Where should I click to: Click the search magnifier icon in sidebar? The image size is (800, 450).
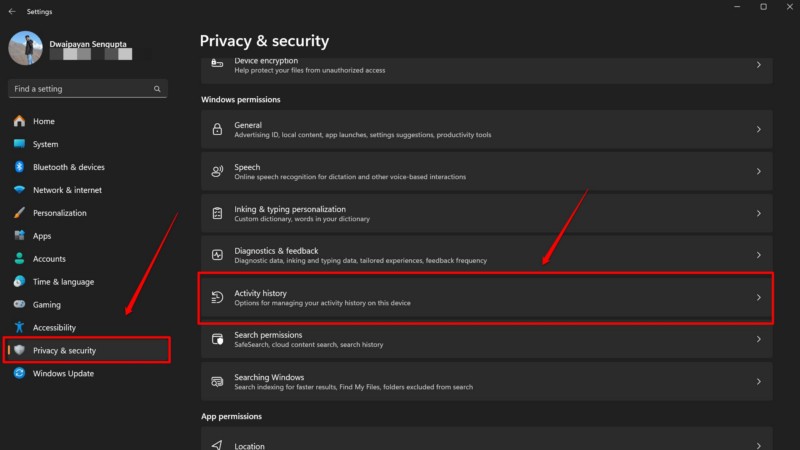click(x=157, y=89)
